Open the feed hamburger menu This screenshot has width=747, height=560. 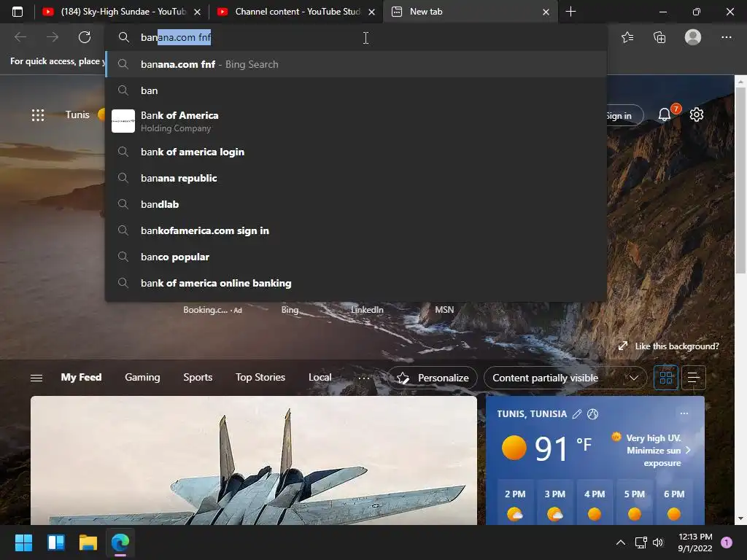36,378
